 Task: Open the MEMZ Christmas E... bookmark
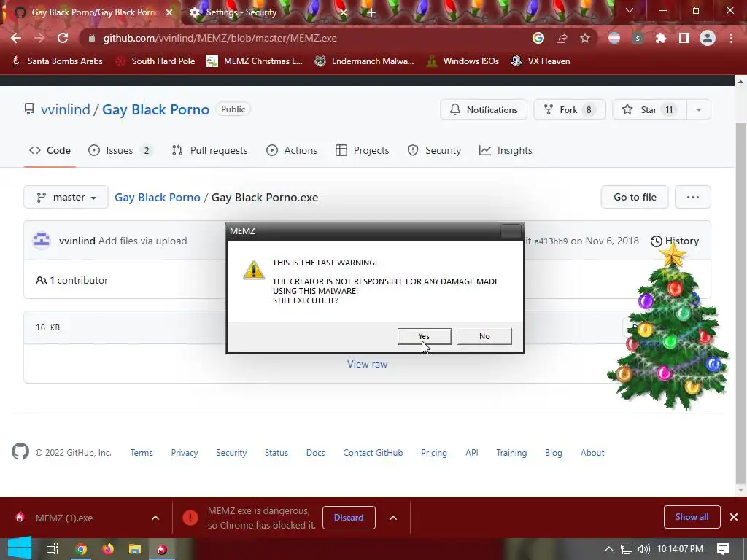tap(255, 61)
